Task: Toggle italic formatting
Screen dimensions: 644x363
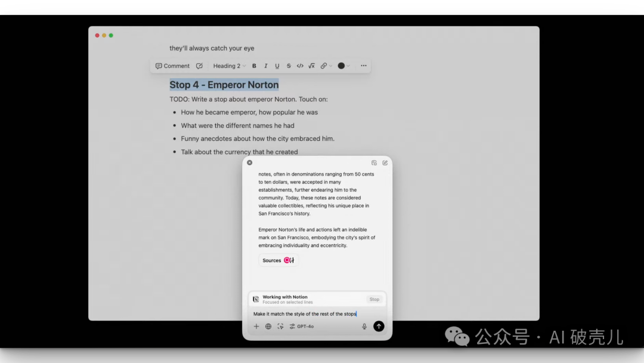Action: [x=266, y=66]
